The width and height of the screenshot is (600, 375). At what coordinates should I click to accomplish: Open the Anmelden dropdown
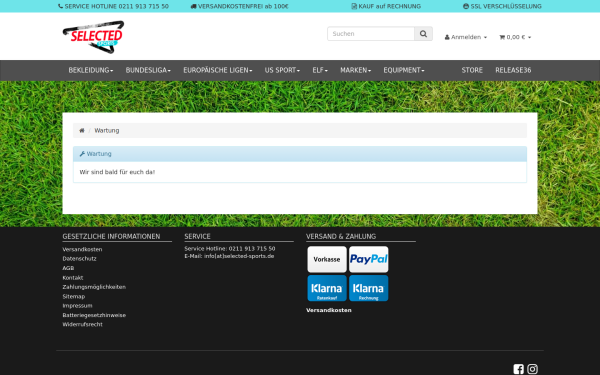466,37
